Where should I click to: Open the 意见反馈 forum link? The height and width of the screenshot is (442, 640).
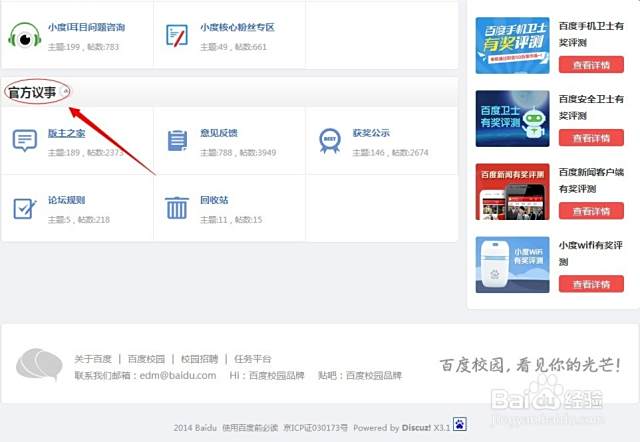219,133
